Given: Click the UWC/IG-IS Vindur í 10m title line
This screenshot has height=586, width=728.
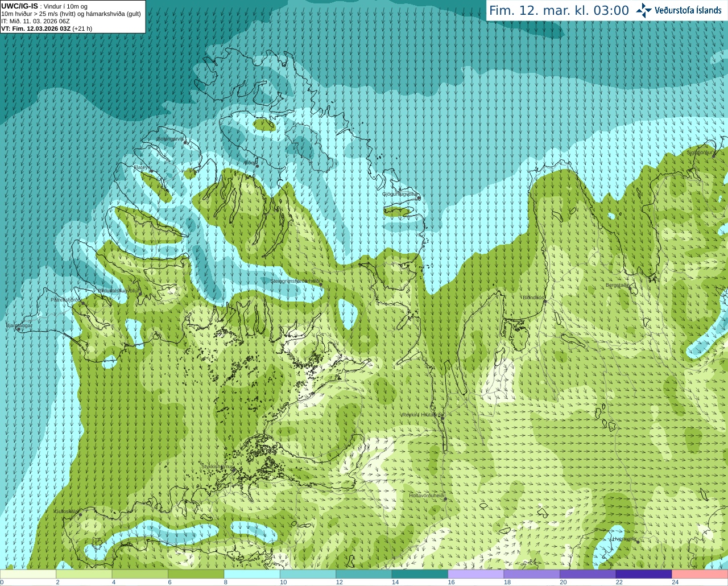Looking at the screenshot, I should pos(44,6).
